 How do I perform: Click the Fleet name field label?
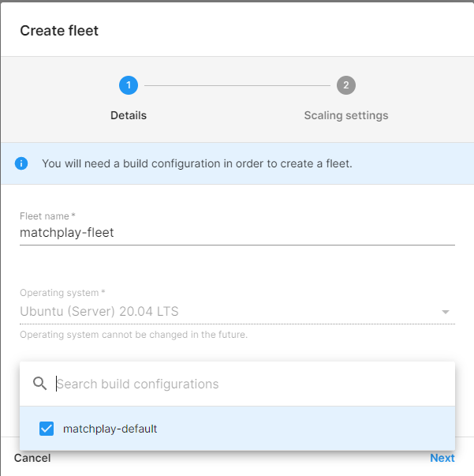(x=47, y=216)
